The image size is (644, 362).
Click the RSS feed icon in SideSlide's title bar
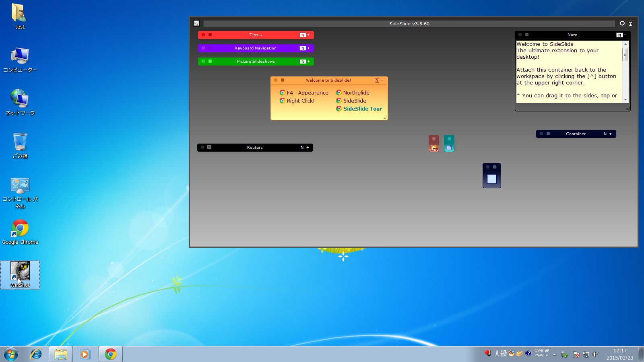[x=196, y=24]
